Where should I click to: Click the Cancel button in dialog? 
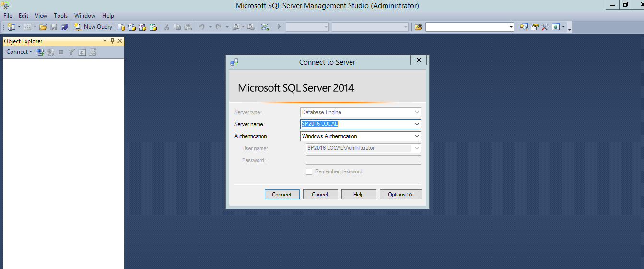tap(320, 195)
